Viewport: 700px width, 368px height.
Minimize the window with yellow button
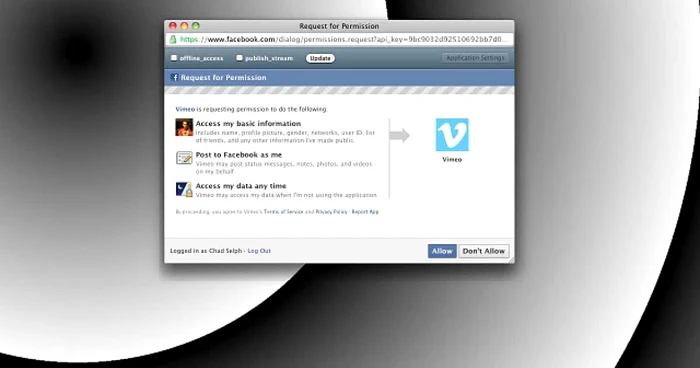click(x=184, y=26)
